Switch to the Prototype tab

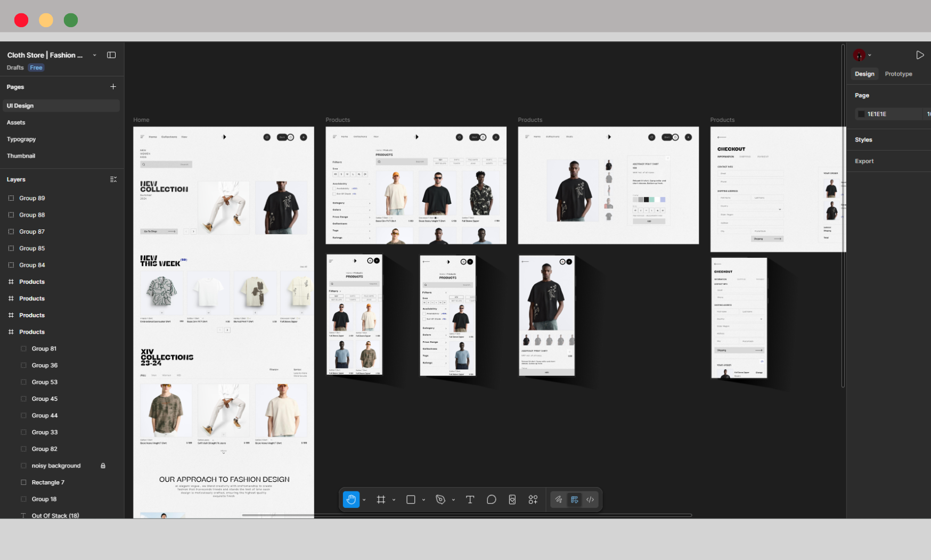899,74
